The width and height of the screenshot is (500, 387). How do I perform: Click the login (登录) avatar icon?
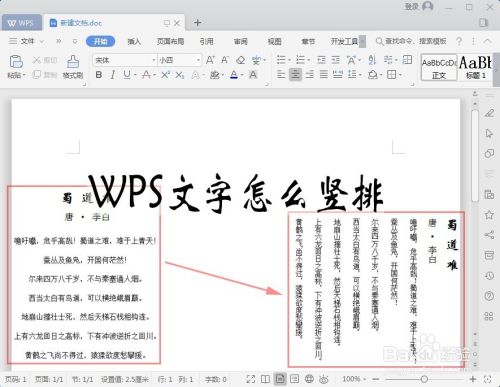(x=428, y=6)
